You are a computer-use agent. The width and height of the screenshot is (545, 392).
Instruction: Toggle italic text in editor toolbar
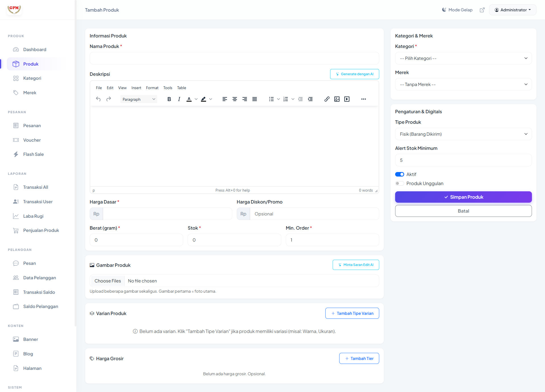179,99
